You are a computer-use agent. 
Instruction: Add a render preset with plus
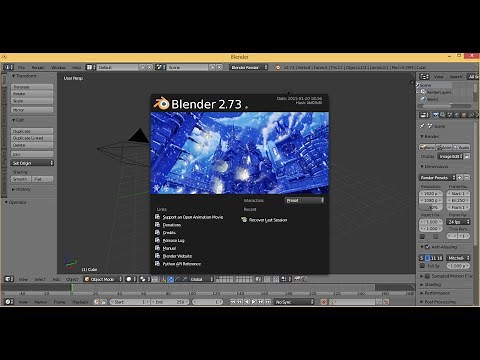coord(460,177)
